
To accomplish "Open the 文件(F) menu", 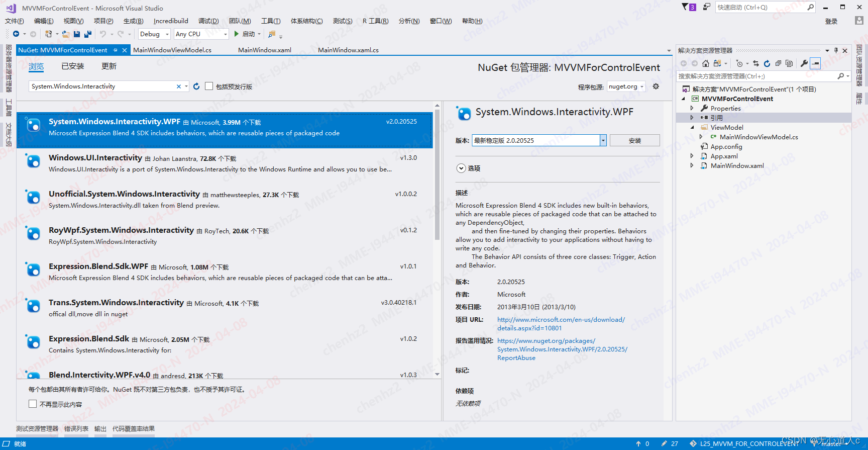I will (15, 21).
